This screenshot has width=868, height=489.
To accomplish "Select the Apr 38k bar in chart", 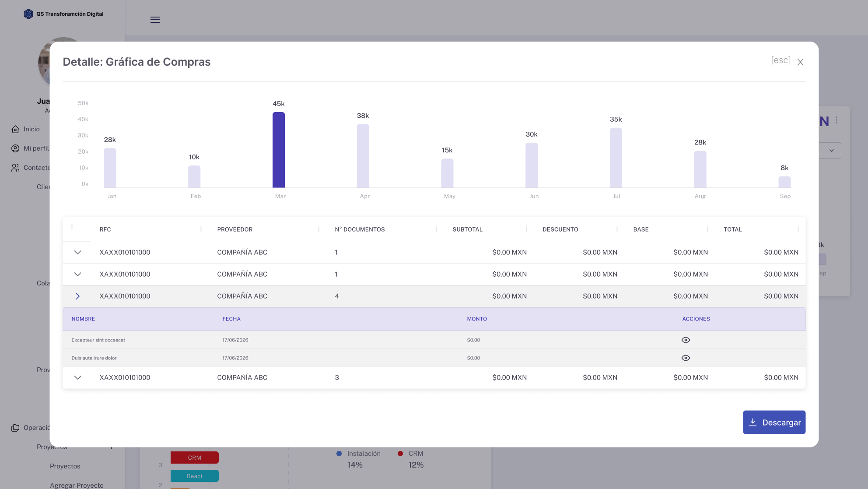I will pyautogui.click(x=363, y=156).
